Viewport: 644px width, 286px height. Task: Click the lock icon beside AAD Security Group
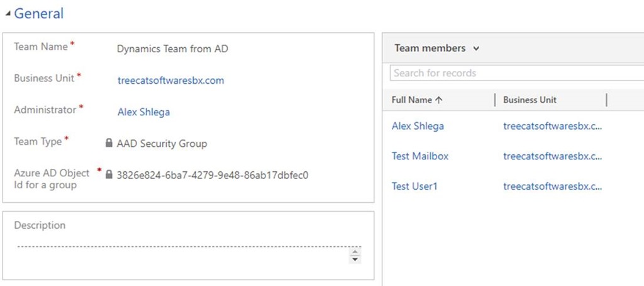pyautogui.click(x=109, y=143)
